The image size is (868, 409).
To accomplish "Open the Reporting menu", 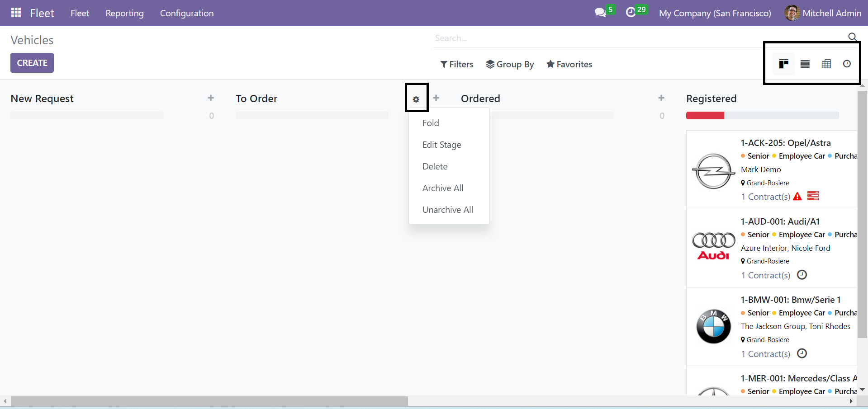I will coord(124,13).
